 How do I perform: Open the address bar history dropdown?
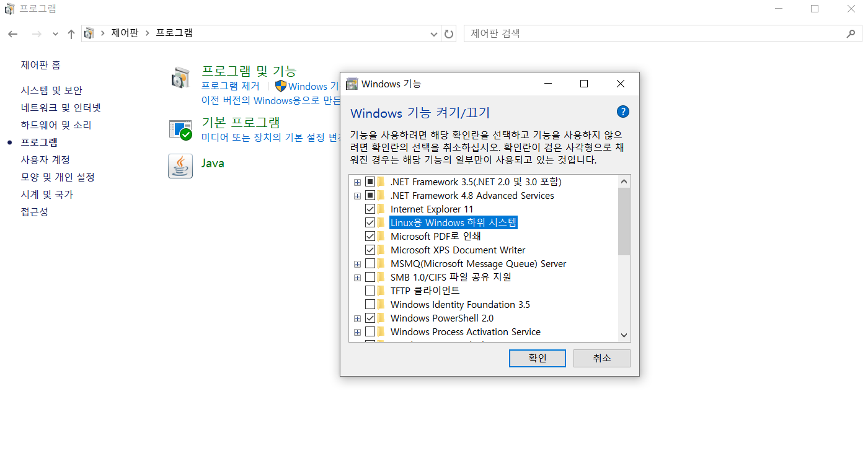[434, 34]
